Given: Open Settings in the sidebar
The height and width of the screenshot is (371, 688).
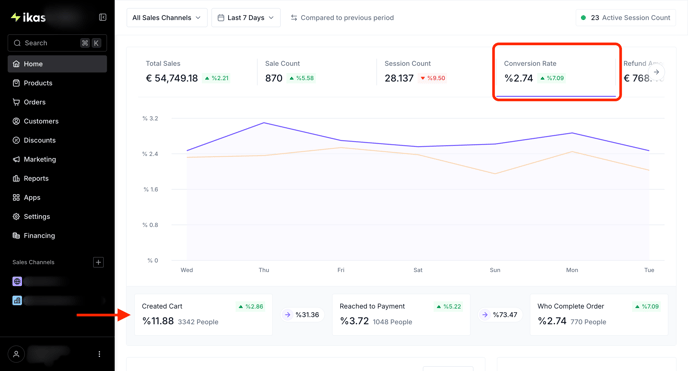Looking at the screenshot, I should (x=57, y=216).
